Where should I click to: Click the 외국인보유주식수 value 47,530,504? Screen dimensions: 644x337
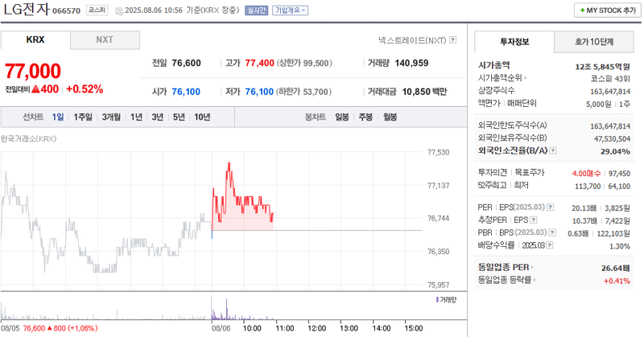click(x=612, y=138)
